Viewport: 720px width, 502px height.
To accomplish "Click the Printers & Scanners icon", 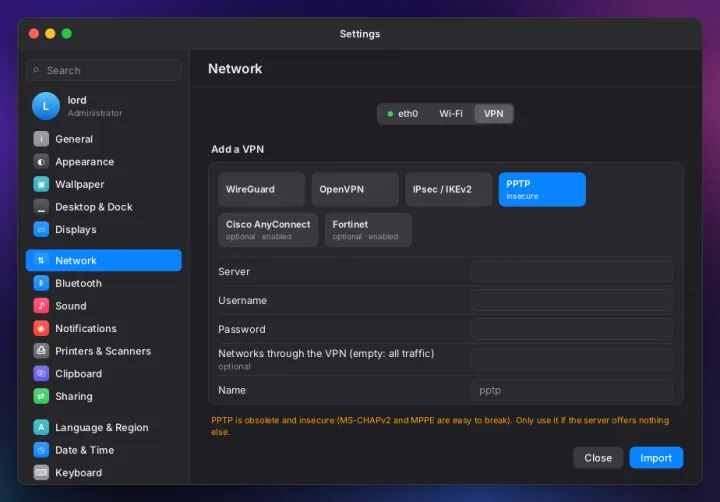I will (41, 351).
